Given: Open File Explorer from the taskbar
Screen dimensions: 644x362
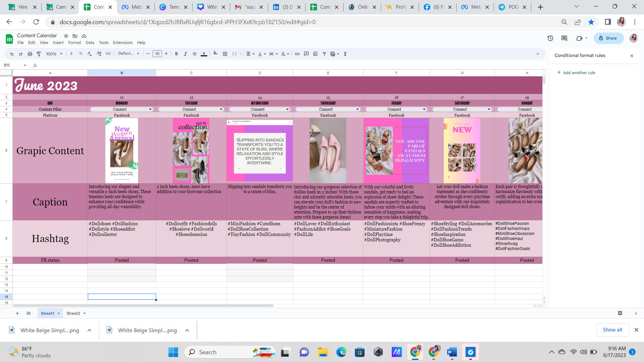Looking at the screenshot, I should coord(323,352).
